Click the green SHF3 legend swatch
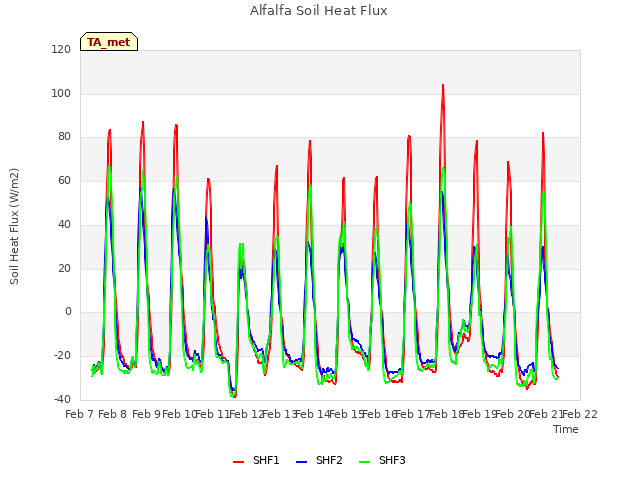Image resolution: width=640 pixels, height=480 pixels. click(x=364, y=462)
